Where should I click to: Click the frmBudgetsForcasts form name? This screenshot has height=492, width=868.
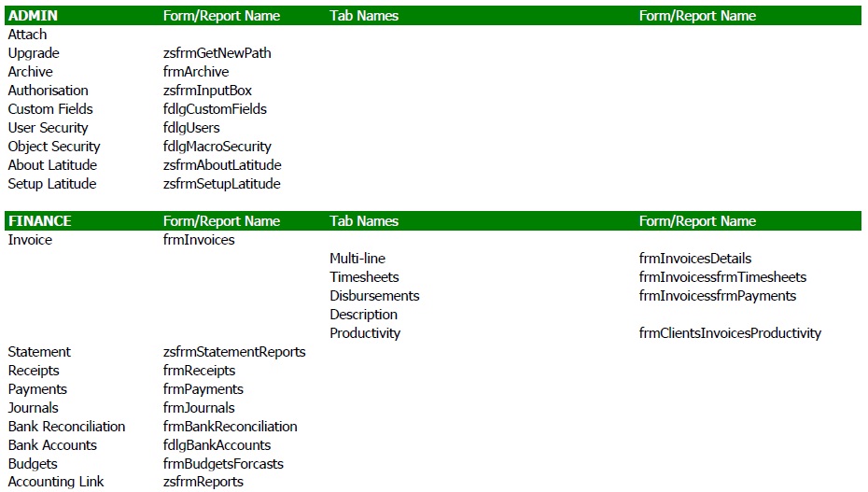(223, 464)
